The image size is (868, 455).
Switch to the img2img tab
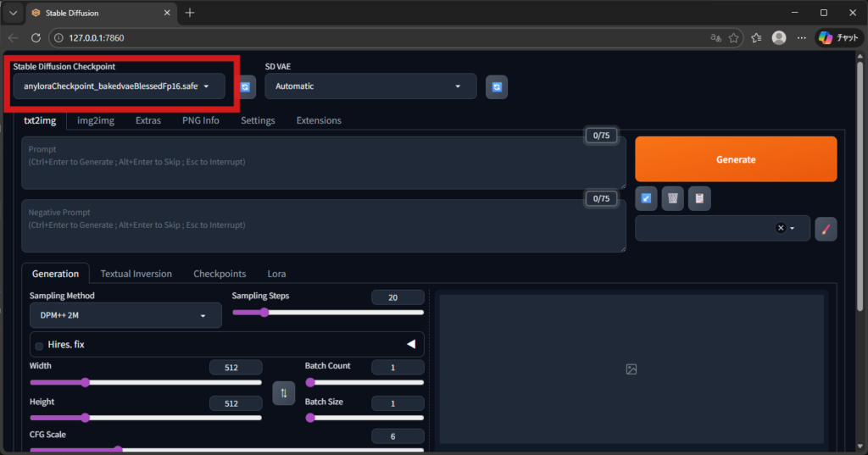(x=96, y=120)
